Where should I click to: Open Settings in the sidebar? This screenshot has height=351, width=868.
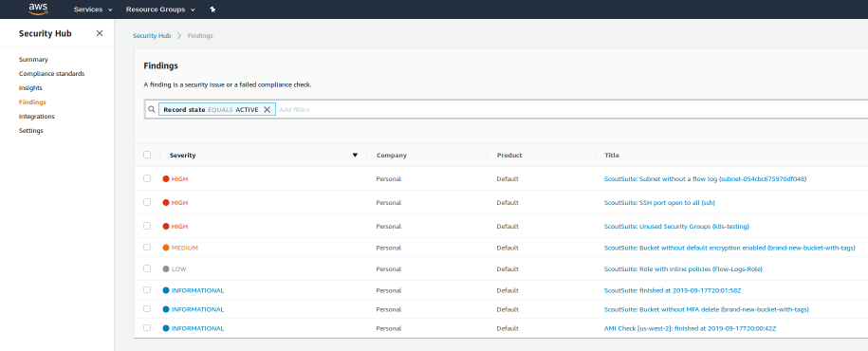pyautogui.click(x=31, y=131)
